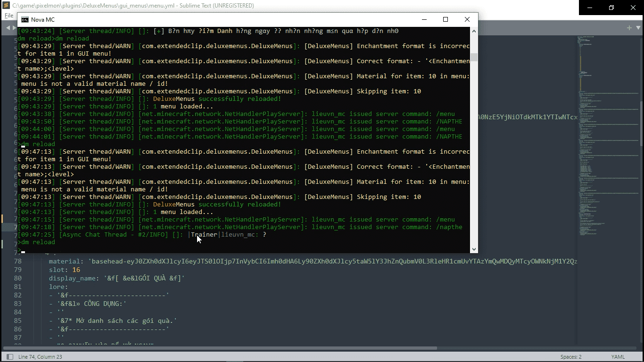Click the 09:43:50 '/NAPTHE' command log line

click(x=240, y=121)
